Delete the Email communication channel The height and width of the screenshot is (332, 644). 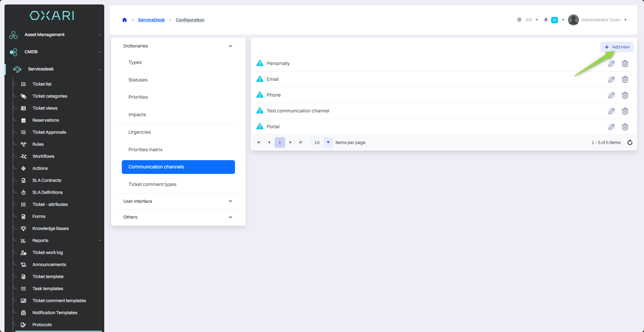tap(625, 79)
